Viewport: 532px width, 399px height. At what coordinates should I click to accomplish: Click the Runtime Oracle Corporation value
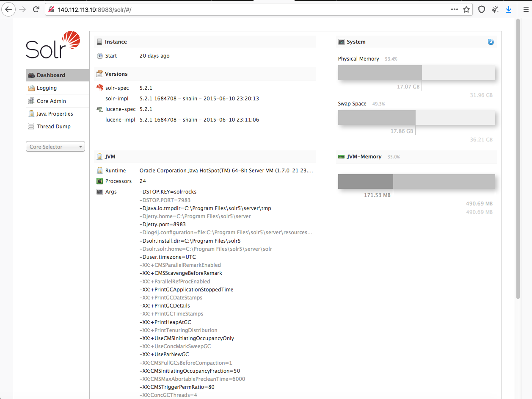pos(226,171)
